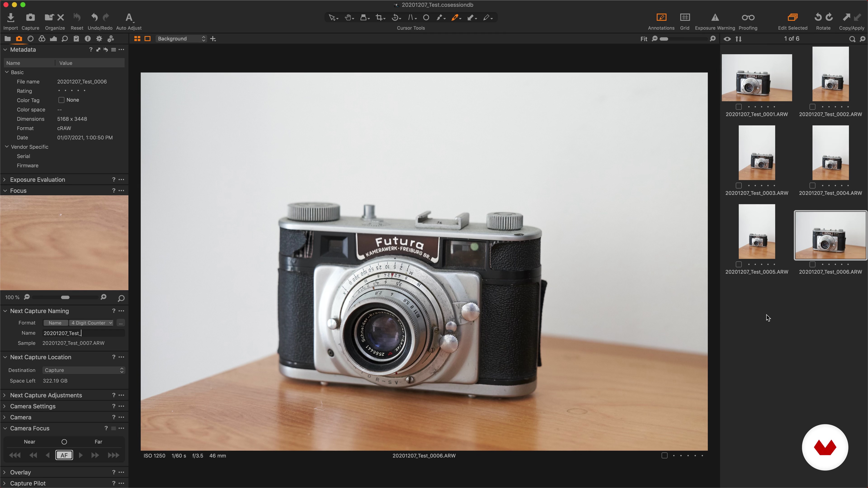Toggle color tag box under 20201207_Test_0003.ARW
Image resolution: width=868 pixels, height=488 pixels.
pos(739,185)
